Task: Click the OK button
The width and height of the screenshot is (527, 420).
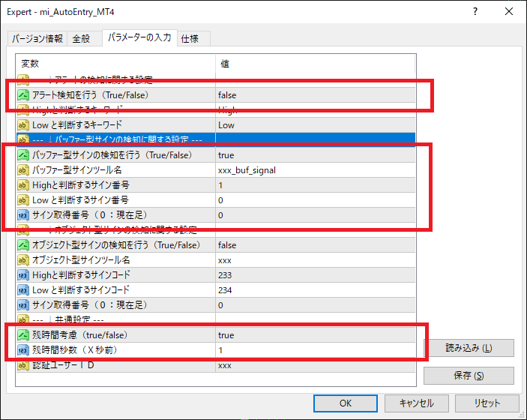Action: [346, 403]
